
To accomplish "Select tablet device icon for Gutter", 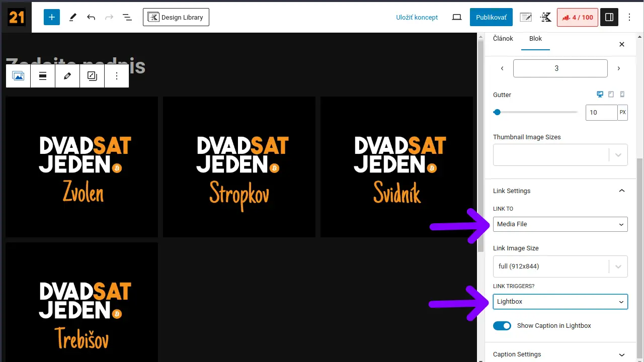I will (611, 94).
